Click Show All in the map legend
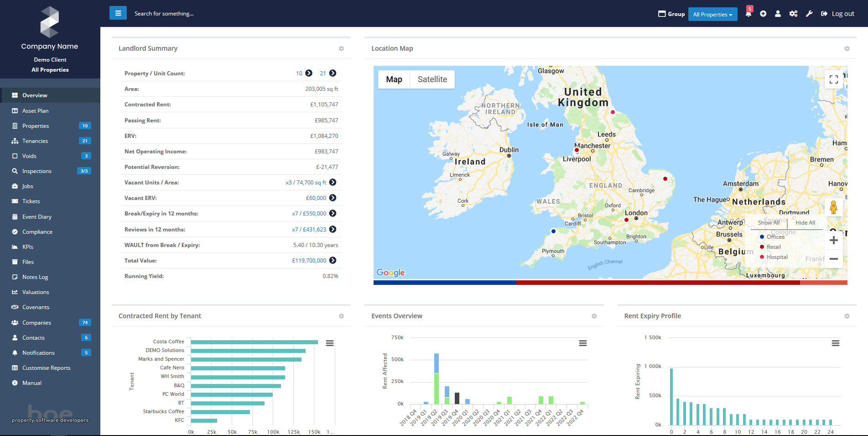 pyautogui.click(x=769, y=223)
